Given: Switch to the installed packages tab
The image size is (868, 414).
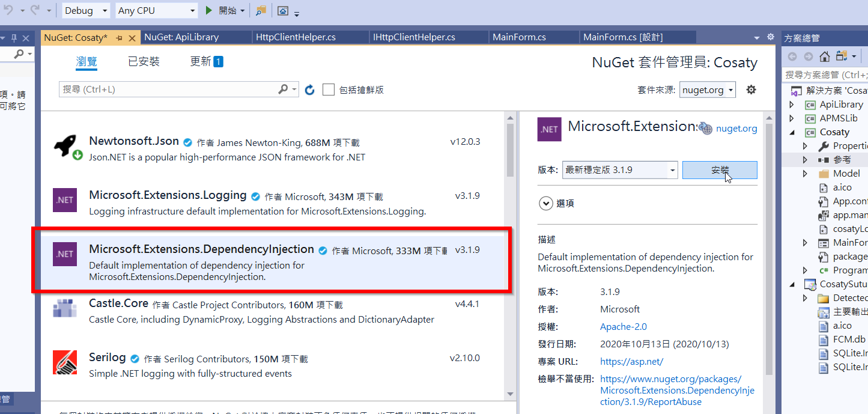Looking at the screenshot, I should pos(144,61).
